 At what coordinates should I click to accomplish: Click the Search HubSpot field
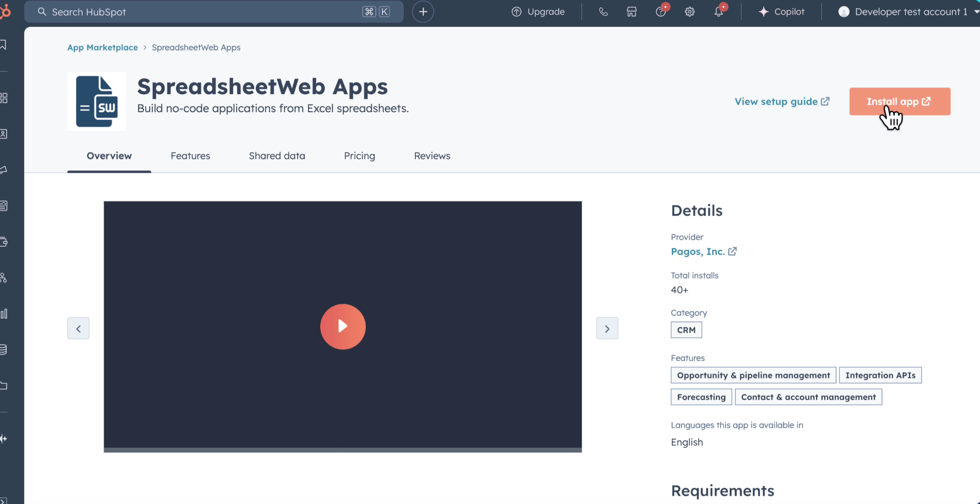coord(214,12)
